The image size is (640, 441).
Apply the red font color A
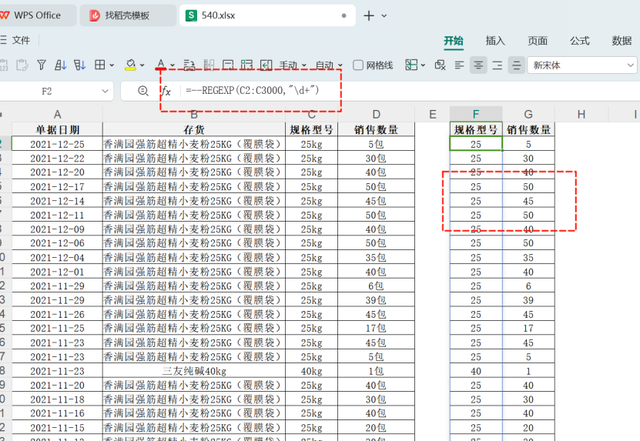[161, 65]
